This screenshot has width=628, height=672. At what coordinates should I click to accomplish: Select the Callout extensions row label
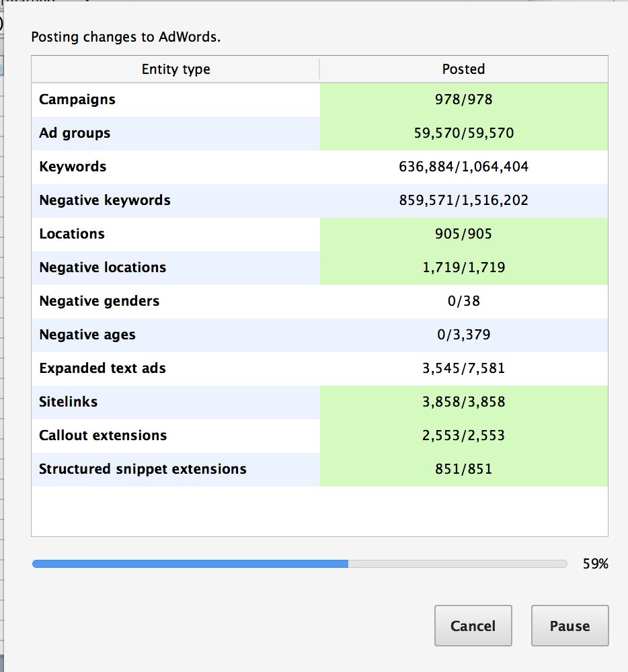pos(102,435)
